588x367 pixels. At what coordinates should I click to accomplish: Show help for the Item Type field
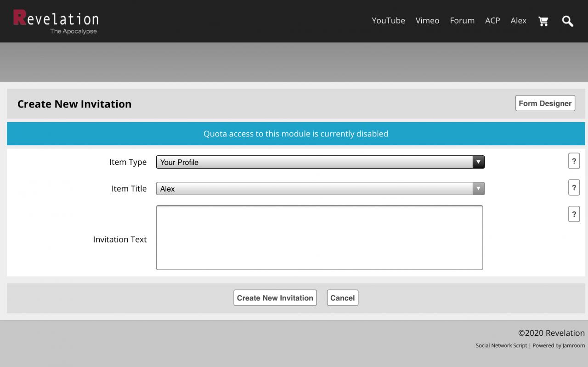pyautogui.click(x=574, y=161)
